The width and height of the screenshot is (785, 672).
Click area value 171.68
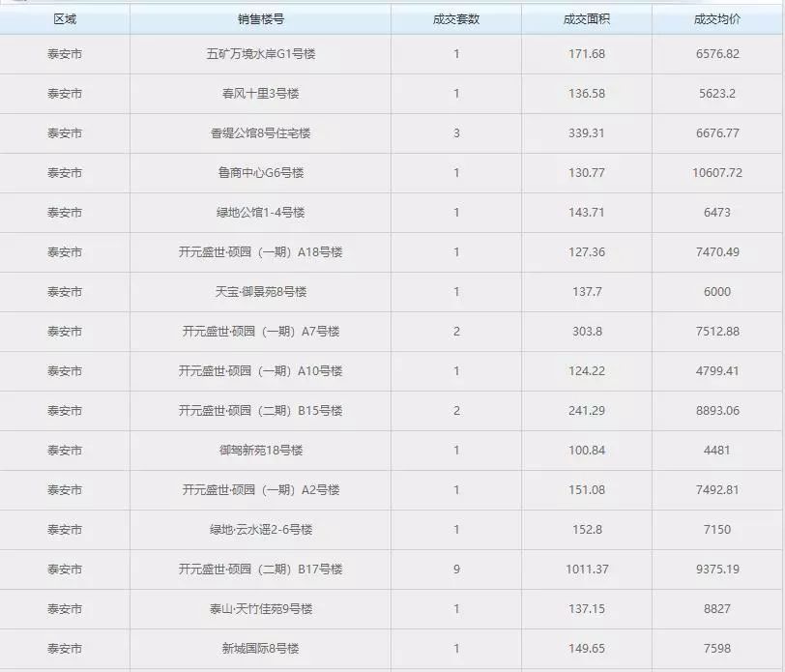(x=587, y=54)
